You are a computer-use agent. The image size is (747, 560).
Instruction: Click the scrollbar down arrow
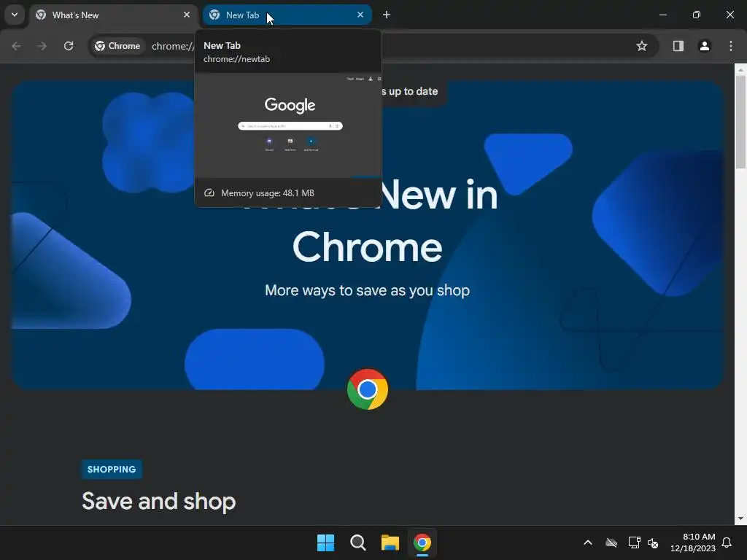tap(740, 518)
